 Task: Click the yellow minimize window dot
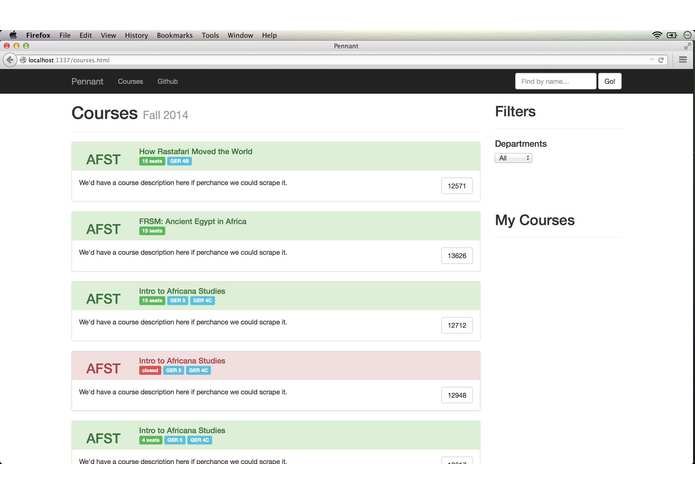click(x=16, y=46)
